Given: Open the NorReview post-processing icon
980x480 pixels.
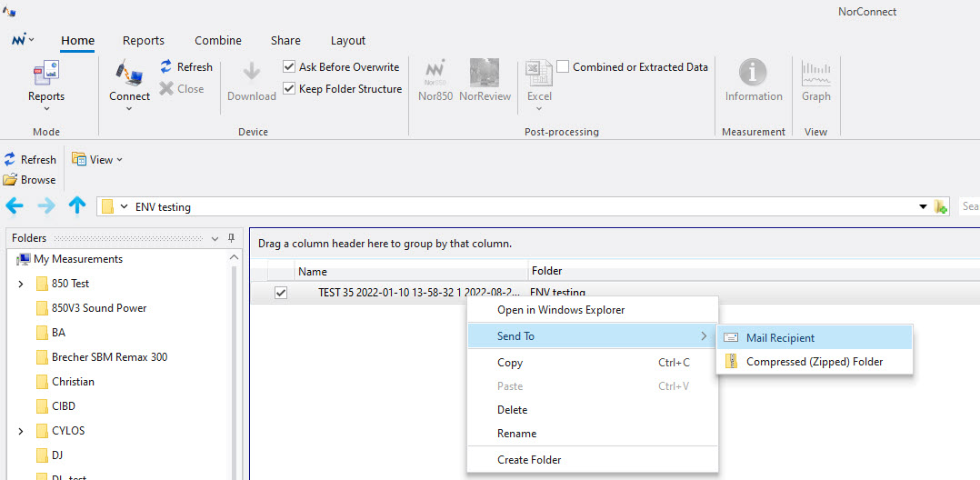Looking at the screenshot, I should [485, 73].
